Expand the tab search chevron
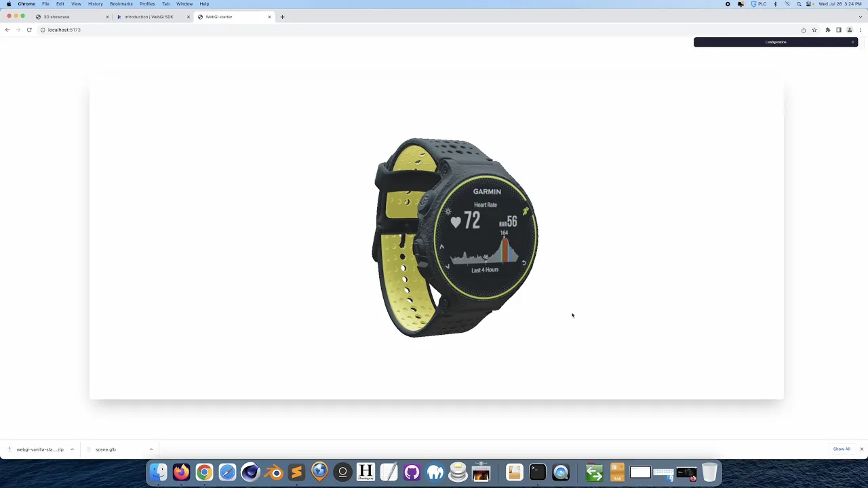This screenshot has width=868, height=488. click(860, 17)
